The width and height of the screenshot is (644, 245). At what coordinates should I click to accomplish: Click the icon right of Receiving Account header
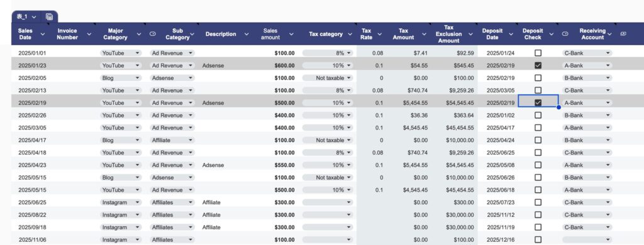pos(623,34)
